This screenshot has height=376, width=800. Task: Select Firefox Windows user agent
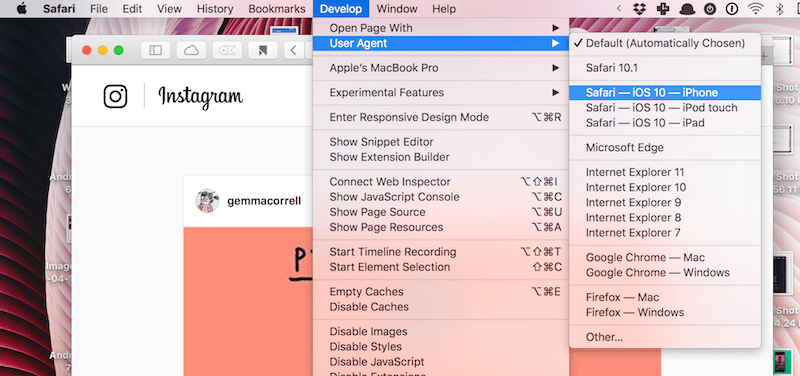(x=665, y=312)
